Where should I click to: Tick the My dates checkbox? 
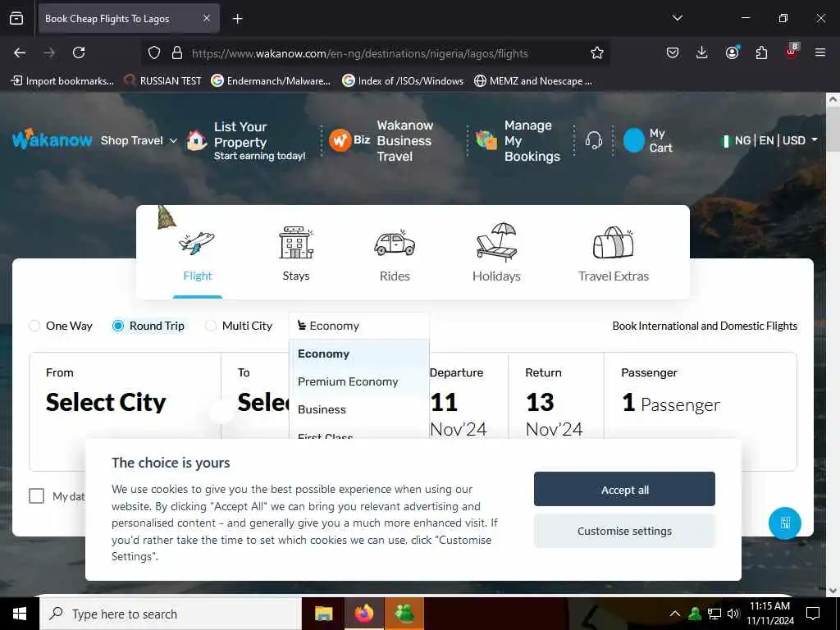pyautogui.click(x=36, y=496)
